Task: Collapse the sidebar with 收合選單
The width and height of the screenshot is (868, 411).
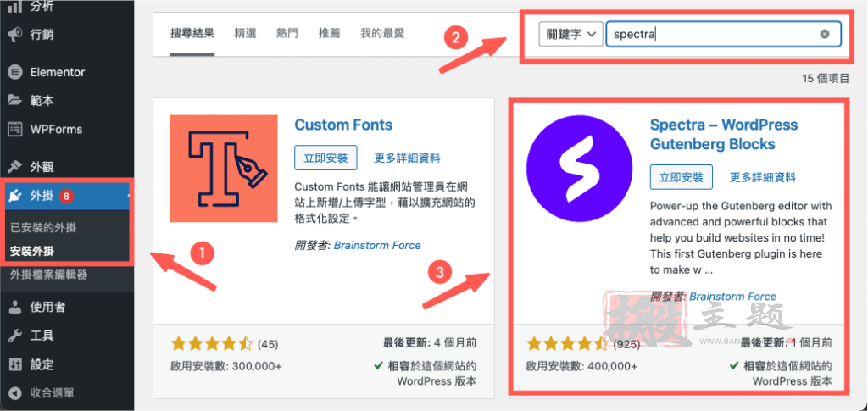Action: click(x=52, y=393)
